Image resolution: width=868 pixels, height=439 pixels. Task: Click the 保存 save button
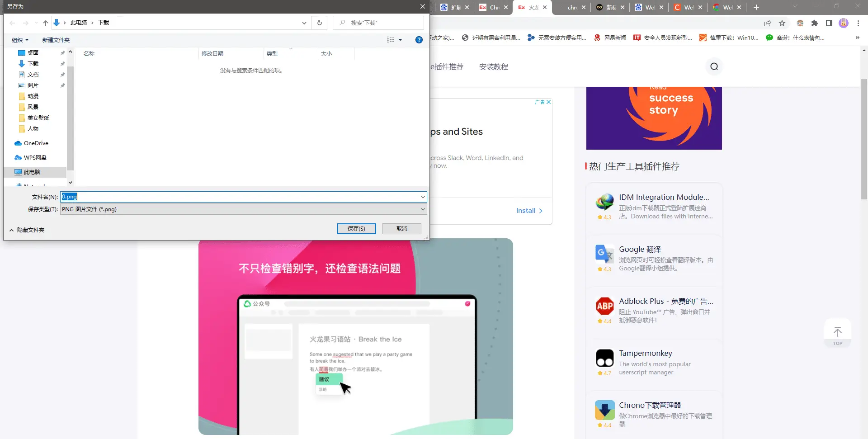tap(356, 229)
